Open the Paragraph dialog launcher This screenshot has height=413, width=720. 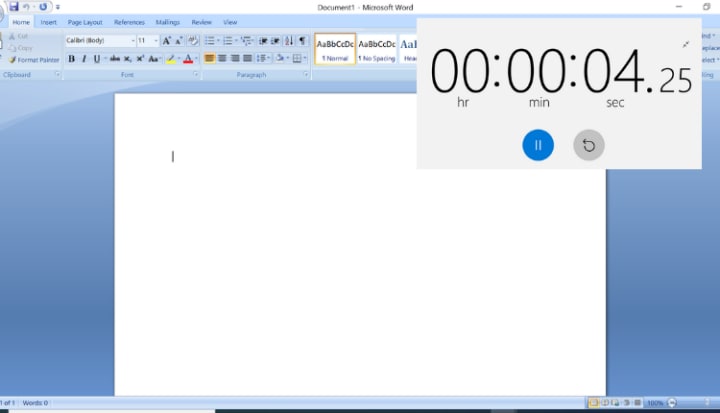point(306,74)
